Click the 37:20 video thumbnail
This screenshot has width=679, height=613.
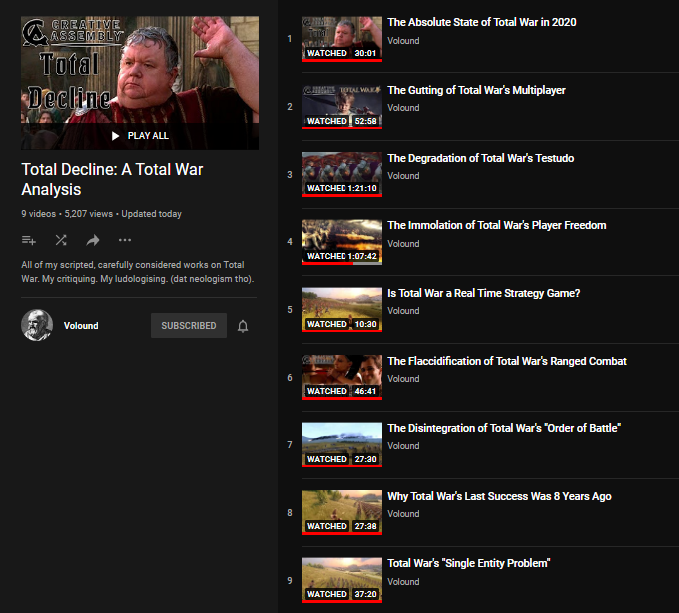tap(342, 580)
